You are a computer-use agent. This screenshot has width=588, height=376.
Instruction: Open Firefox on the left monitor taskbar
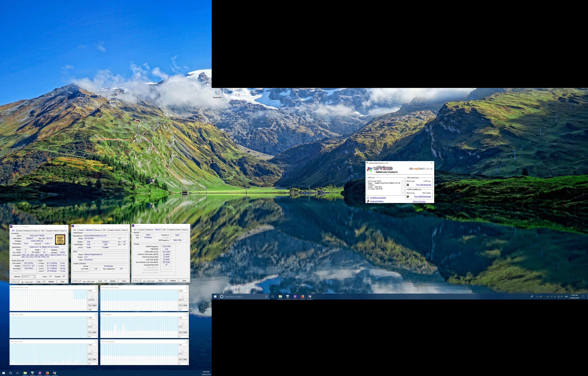coord(47,373)
